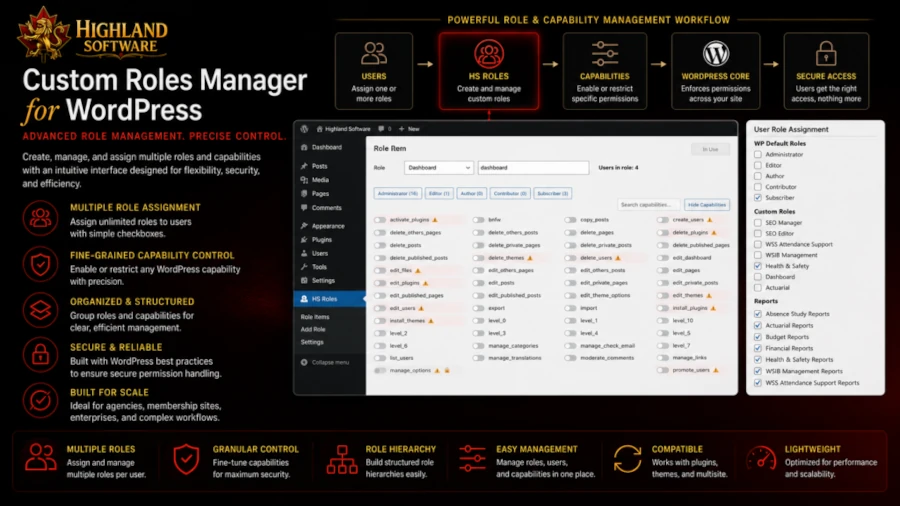
Task: Click the Users workflow step icon
Action: tap(374, 54)
